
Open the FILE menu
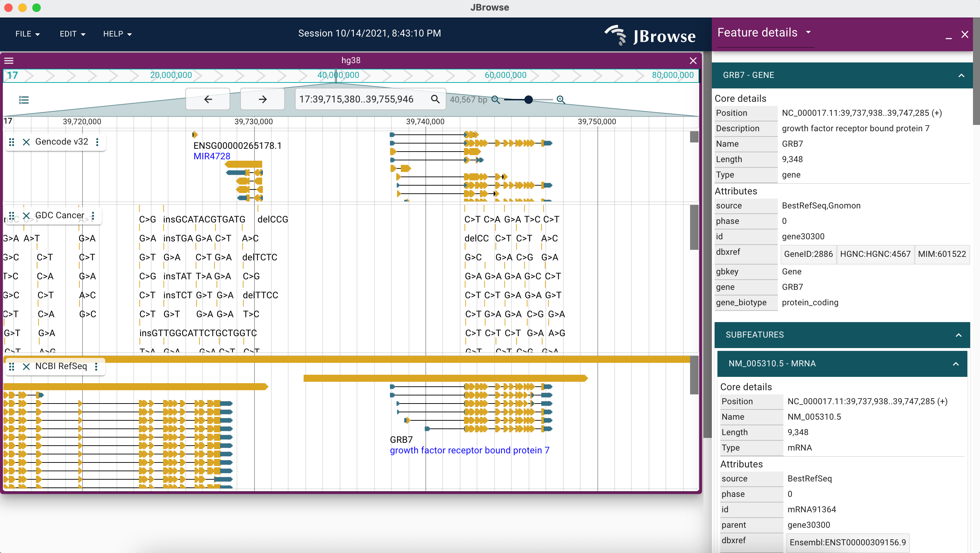point(27,34)
